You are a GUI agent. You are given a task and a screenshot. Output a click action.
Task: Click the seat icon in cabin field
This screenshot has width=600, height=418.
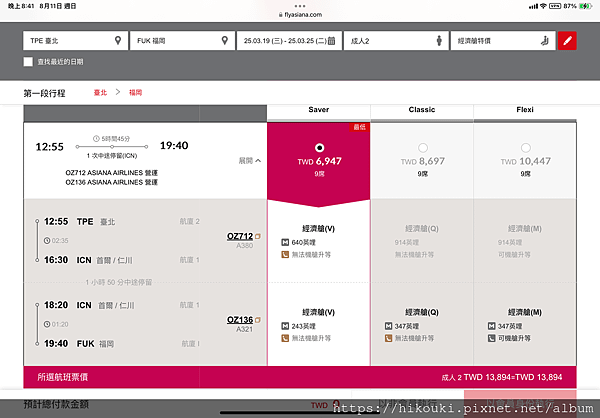click(545, 41)
